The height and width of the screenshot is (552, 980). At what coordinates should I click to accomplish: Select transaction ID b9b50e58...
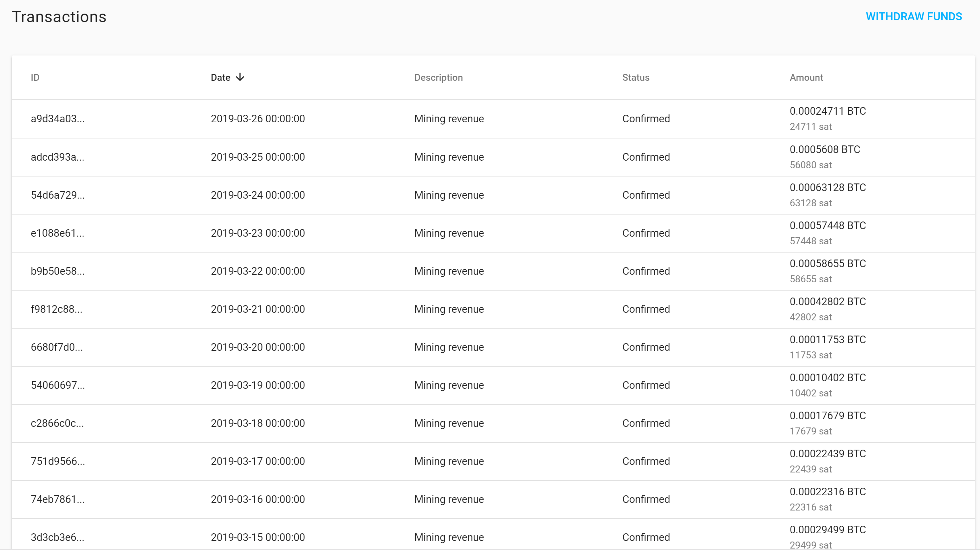pos(57,271)
